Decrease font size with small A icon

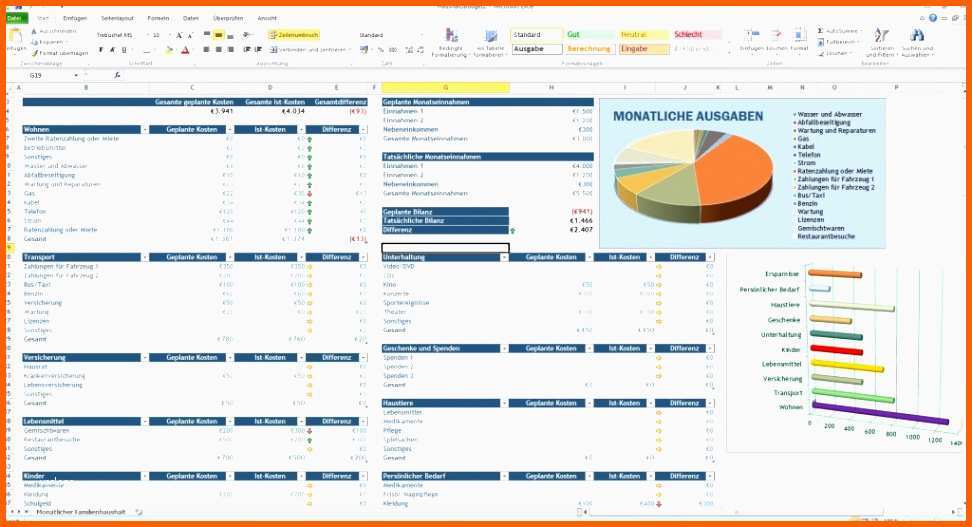[190, 35]
